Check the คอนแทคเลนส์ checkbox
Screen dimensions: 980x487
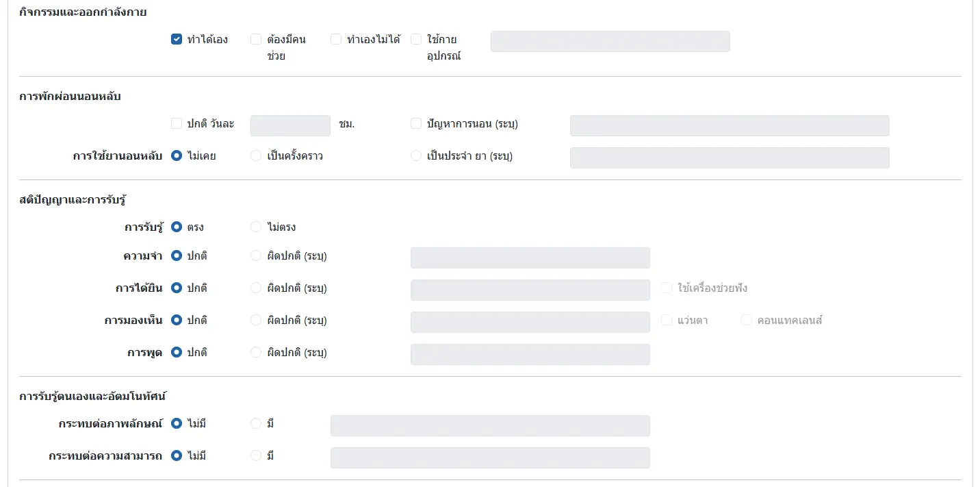(x=747, y=320)
